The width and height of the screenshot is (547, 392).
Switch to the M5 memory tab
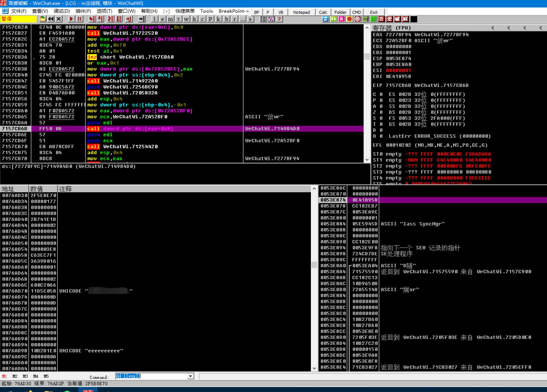pos(46,376)
